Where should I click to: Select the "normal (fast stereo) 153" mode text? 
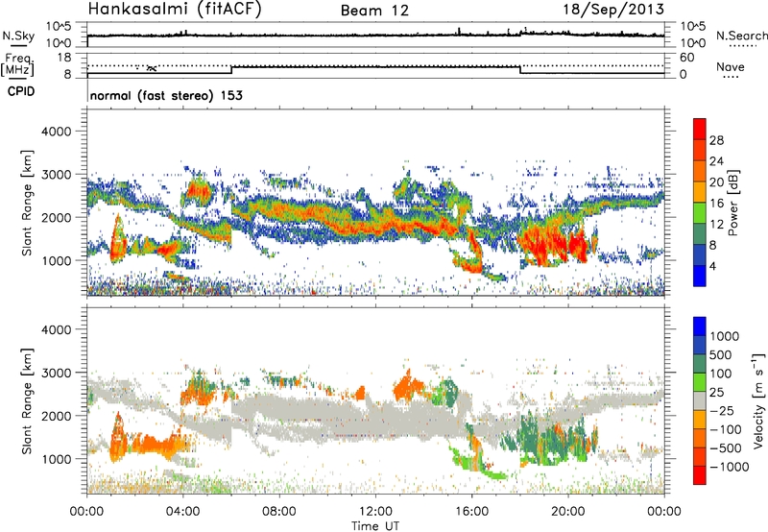[x=166, y=95]
